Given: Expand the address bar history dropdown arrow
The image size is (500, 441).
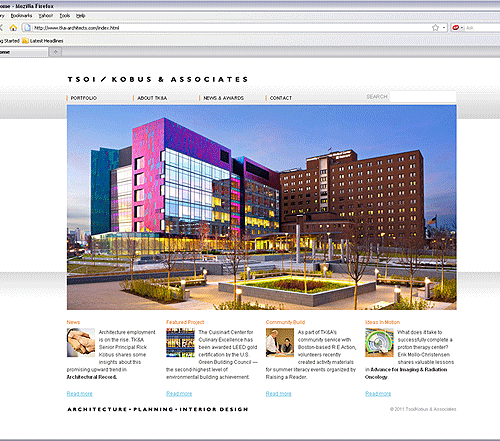Looking at the screenshot, I should [x=444, y=28].
